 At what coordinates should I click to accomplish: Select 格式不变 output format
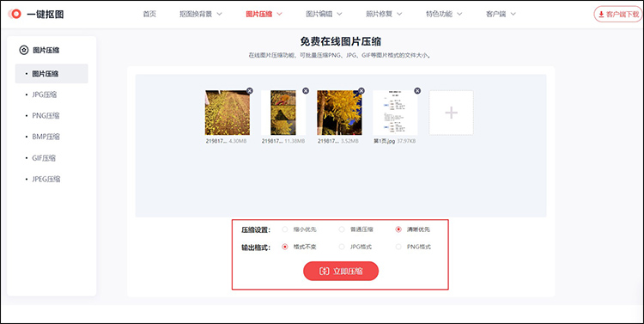[x=285, y=248]
